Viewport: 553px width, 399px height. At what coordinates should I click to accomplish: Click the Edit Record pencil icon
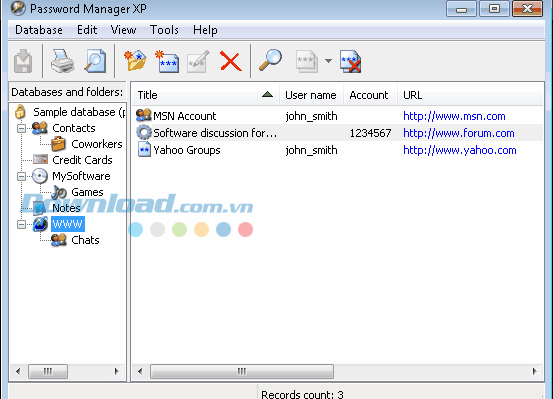pyautogui.click(x=198, y=61)
